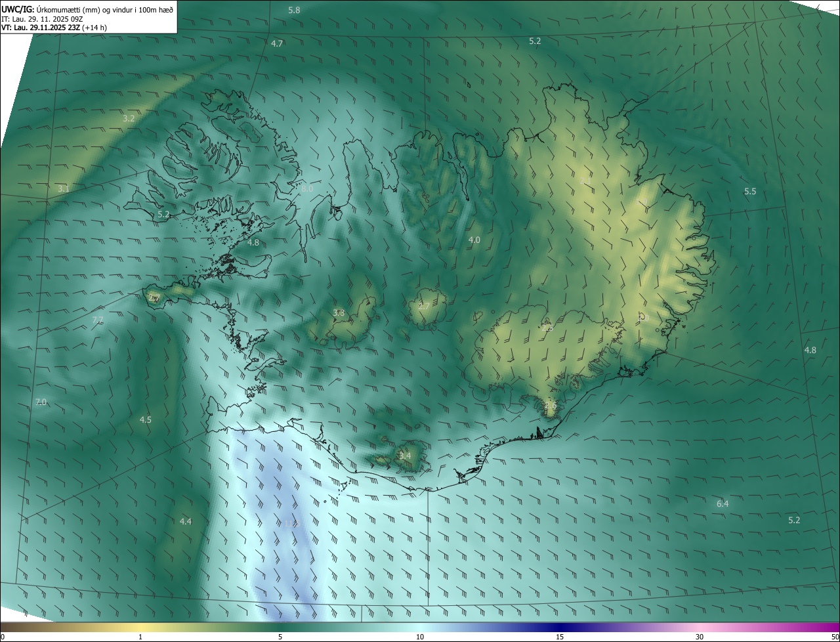The width and height of the screenshot is (840, 642).
Task: Click the 0 tick on the color scale
Action: coord(3,637)
